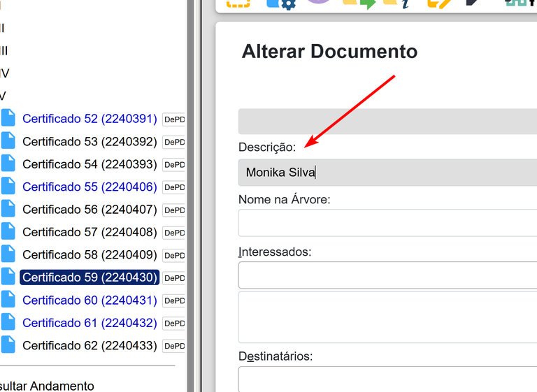Image resolution: width=537 pixels, height=392 pixels.
Task: Click the document icon beside Certificado 56
Action: 8,208
